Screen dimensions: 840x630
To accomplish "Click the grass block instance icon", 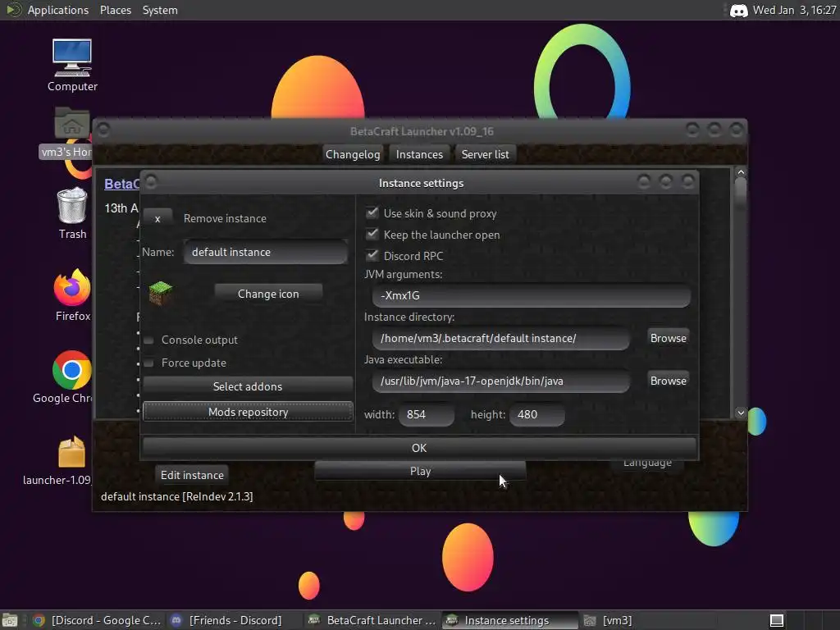I will click(160, 294).
